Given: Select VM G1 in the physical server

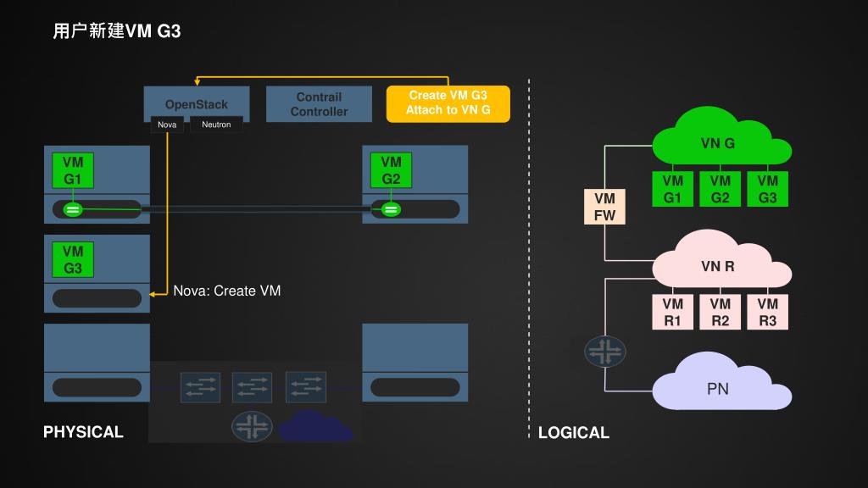Looking at the screenshot, I should [73, 170].
